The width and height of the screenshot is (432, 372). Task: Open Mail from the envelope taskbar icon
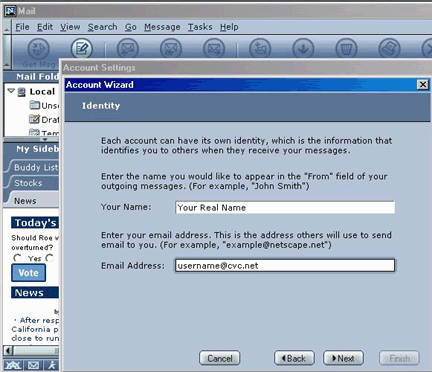coord(33,365)
